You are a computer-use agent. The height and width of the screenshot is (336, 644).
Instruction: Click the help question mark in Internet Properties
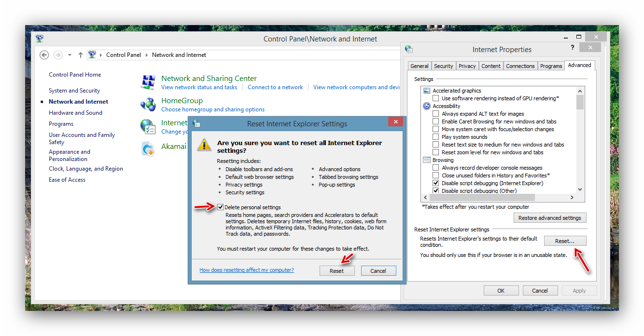coord(573,47)
